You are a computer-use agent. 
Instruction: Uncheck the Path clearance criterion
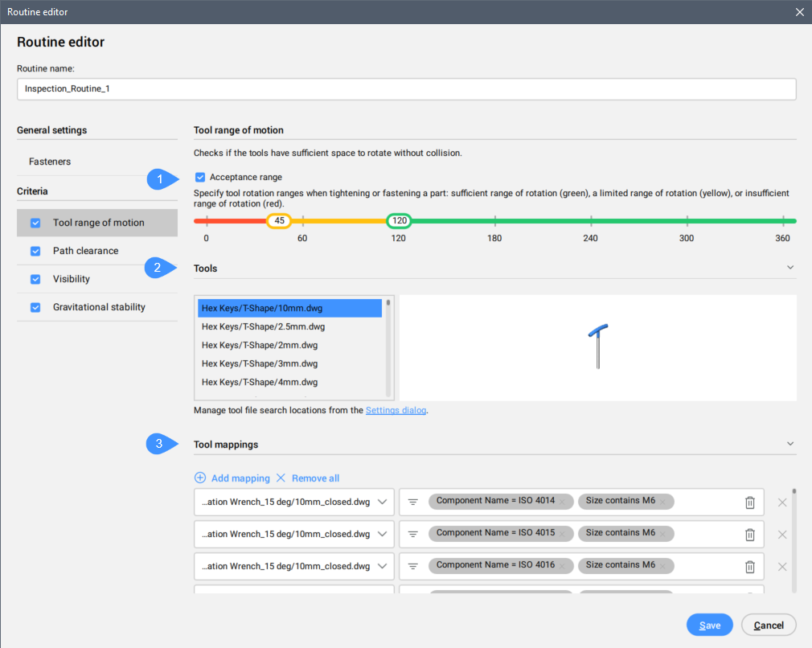tap(35, 251)
